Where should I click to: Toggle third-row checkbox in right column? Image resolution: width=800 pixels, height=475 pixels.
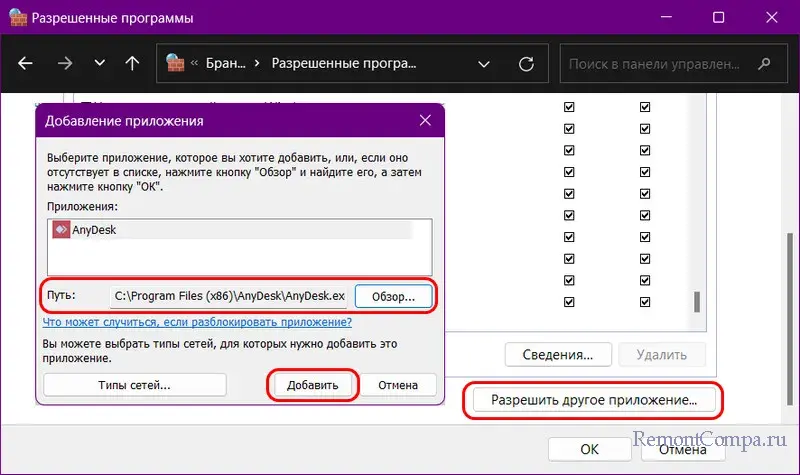tap(645, 151)
